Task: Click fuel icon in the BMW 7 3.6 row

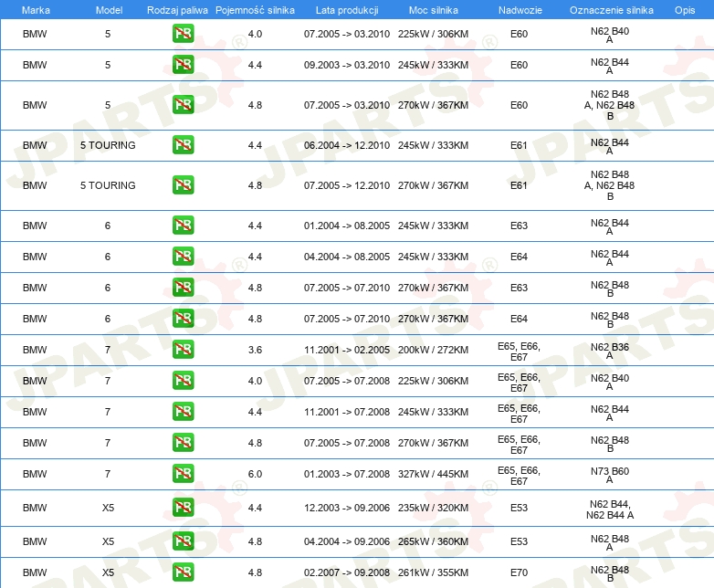Action: tap(183, 350)
